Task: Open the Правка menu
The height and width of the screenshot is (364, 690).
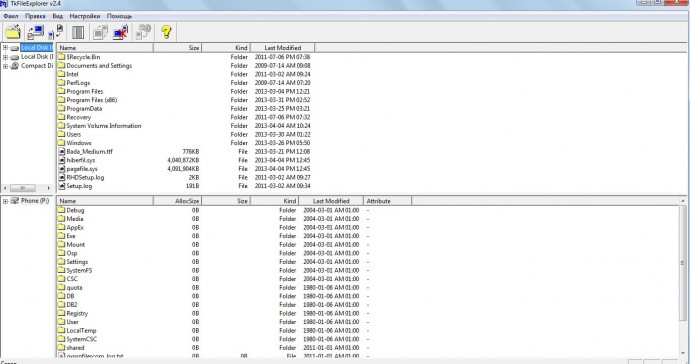Action: pos(35,16)
